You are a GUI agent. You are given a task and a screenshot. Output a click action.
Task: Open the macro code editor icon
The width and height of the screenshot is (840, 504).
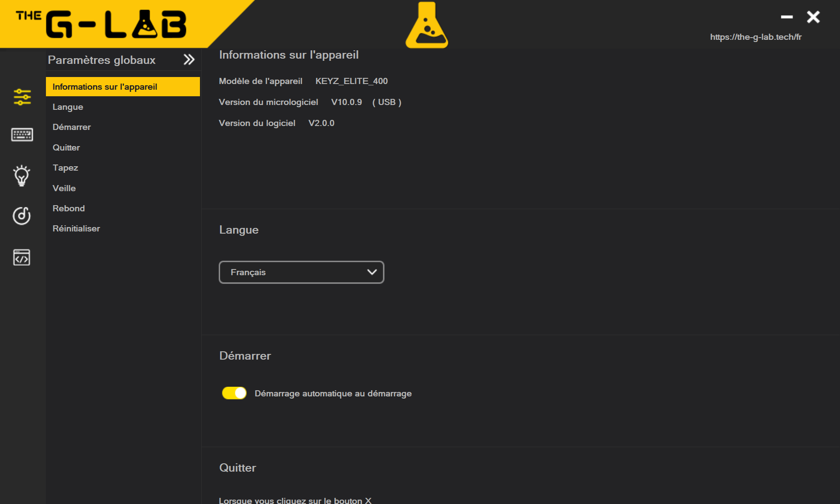21,257
